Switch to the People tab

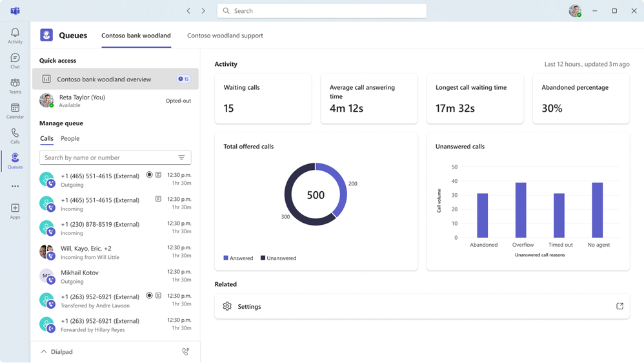coord(70,138)
